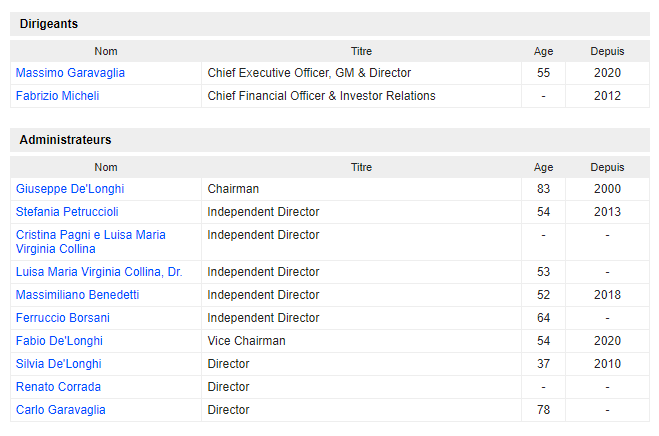Open Massimiliano Benedetti's profile
This screenshot has width=659, height=436.
tap(77, 295)
